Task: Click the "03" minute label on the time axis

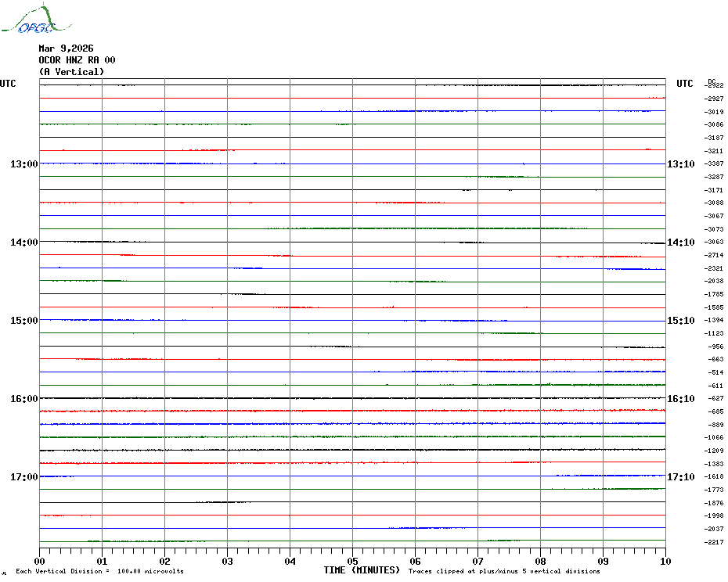Action: tap(228, 561)
